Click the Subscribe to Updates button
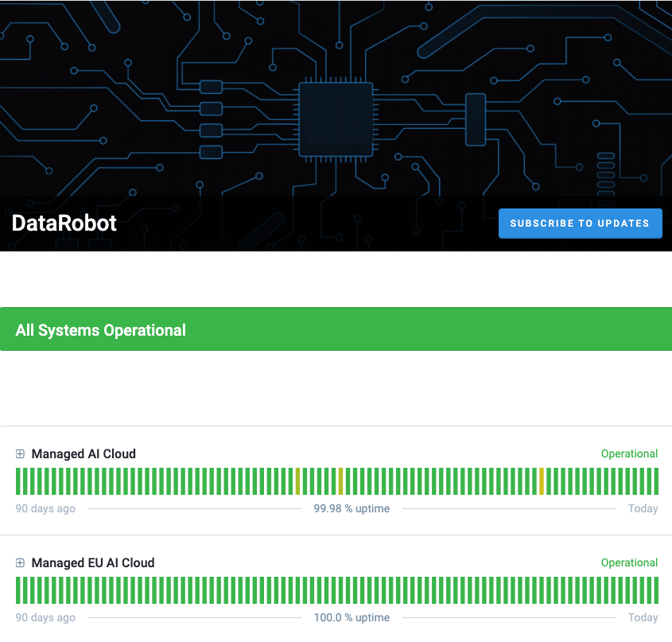The image size is (672, 642). tap(580, 224)
